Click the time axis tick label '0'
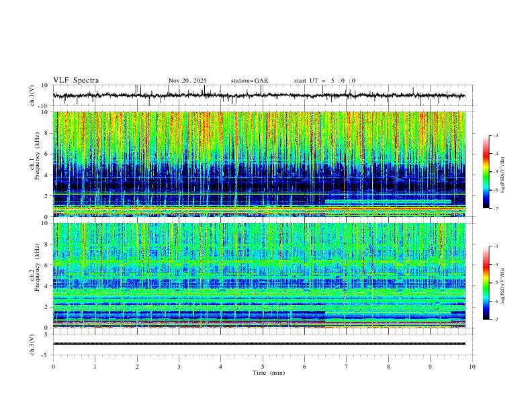Viewport: 532px width, 411px height. [x=53, y=367]
